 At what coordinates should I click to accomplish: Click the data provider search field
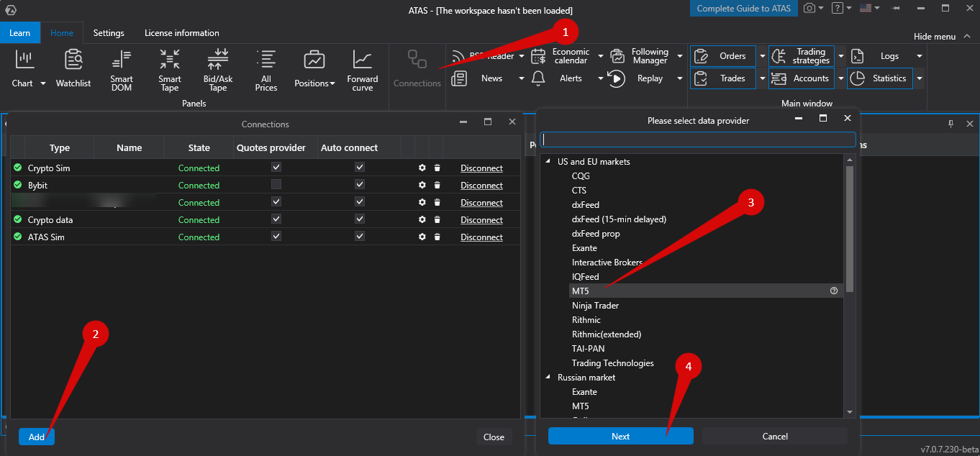[x=698, y=140]
